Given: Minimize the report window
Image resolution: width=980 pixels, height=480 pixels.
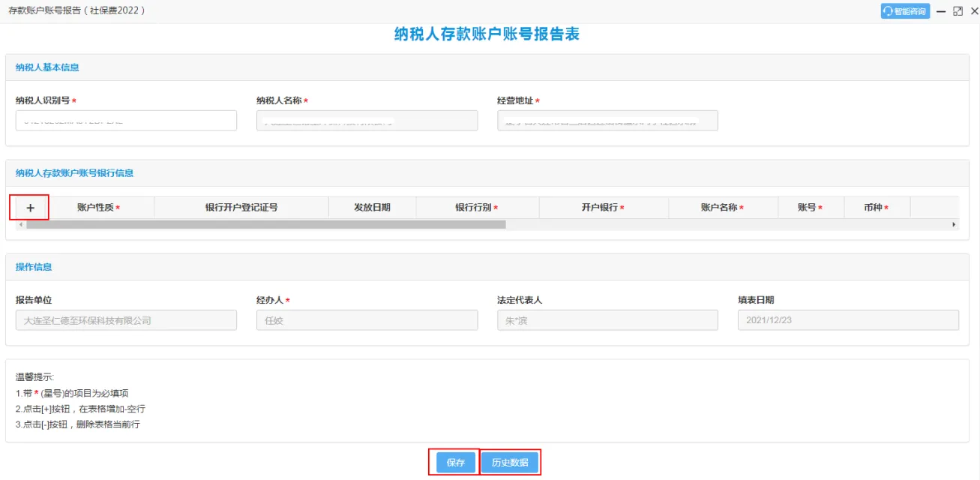Looking at the screenshot, I should [941, 11].
